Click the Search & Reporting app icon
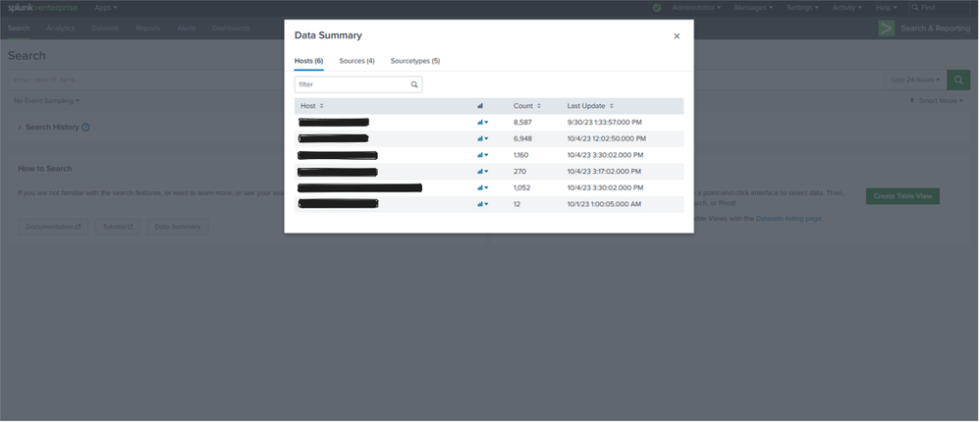This screenshot has height=422, width=980. coord(887,27)
